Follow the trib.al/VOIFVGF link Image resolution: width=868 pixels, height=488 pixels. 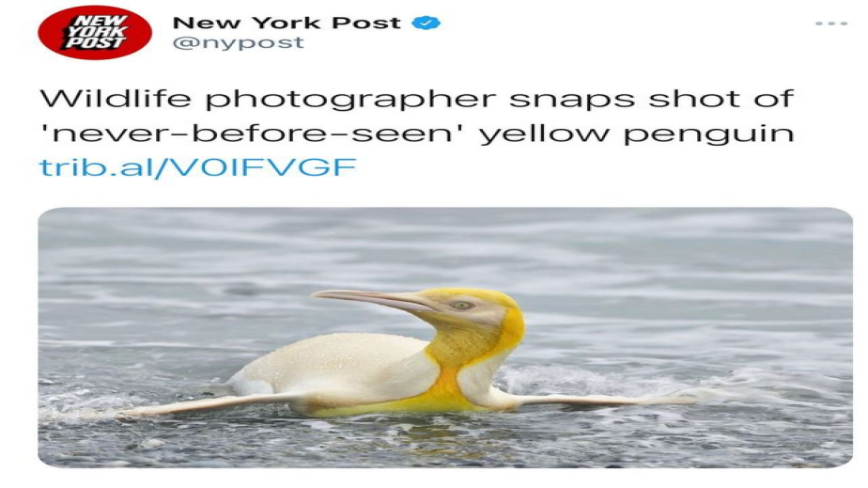tap(197, 167)
